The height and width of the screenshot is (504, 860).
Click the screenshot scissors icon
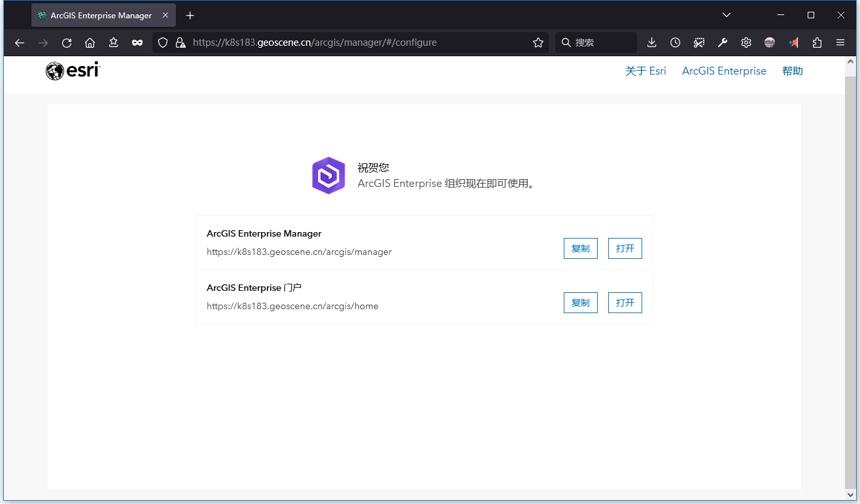[699, 42]
